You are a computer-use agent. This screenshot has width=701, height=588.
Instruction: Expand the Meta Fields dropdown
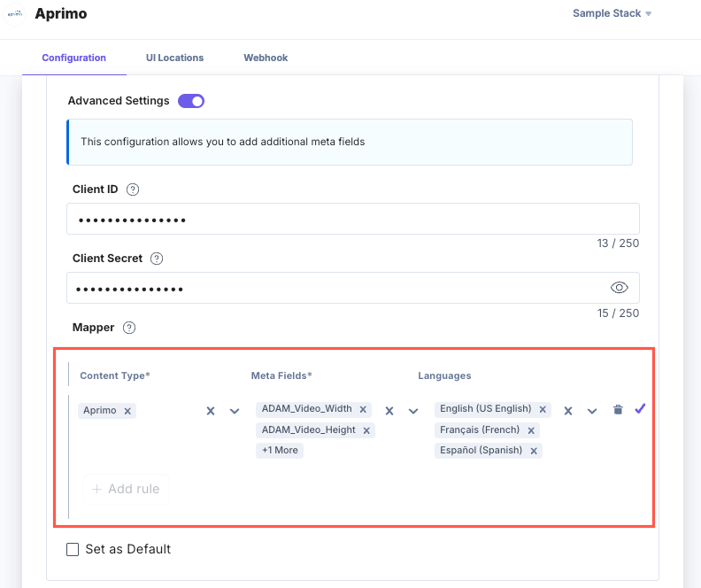tap(413, 411)
